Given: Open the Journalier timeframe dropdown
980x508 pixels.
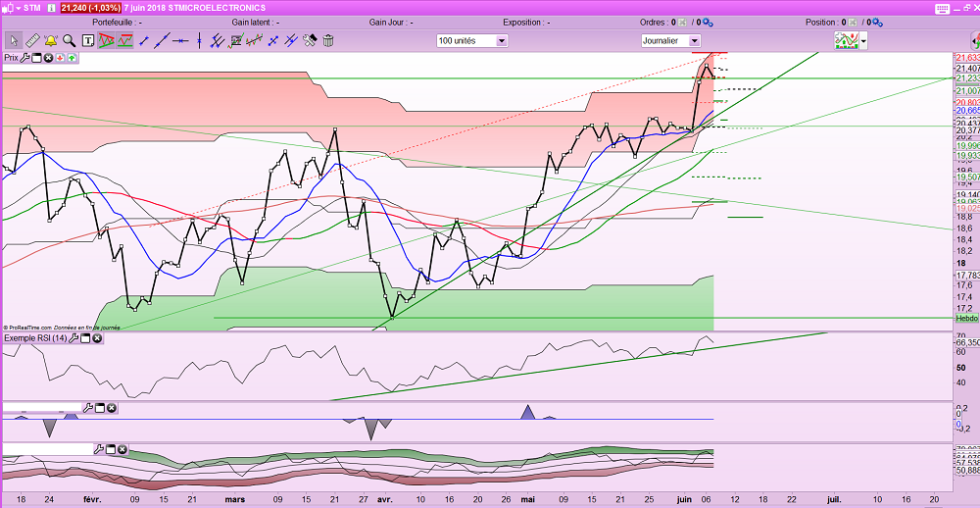Looking at the screenshot, I should coord(671,40).
